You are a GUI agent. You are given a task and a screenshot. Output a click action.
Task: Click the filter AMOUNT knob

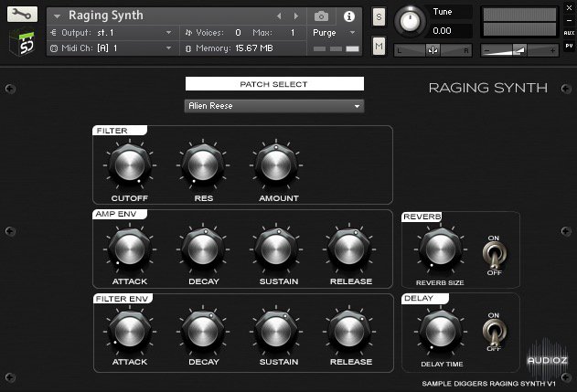[276, 165]
